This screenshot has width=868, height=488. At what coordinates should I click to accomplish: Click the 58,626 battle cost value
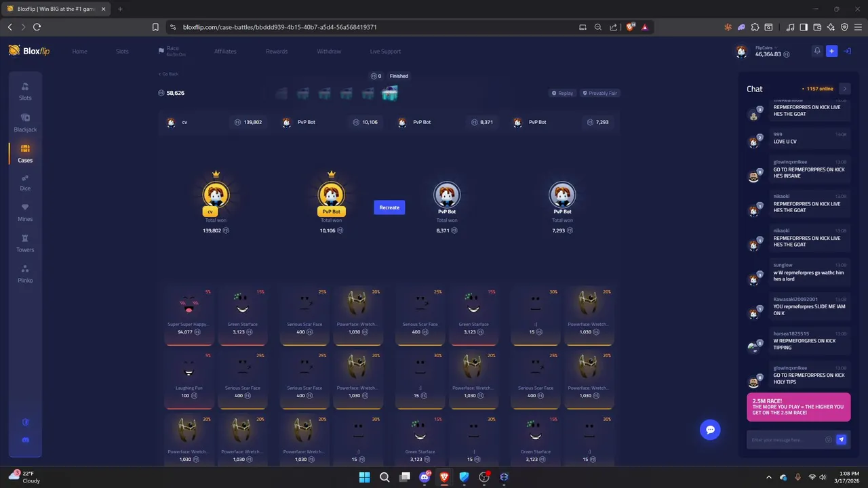coord(176,93)
